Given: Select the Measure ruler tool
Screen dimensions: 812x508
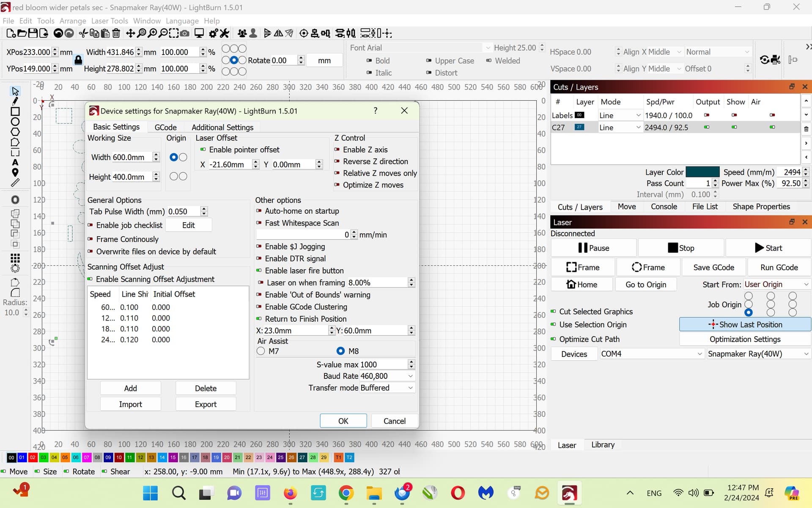Looking at the screenshot, I should (x=15, y=182).
